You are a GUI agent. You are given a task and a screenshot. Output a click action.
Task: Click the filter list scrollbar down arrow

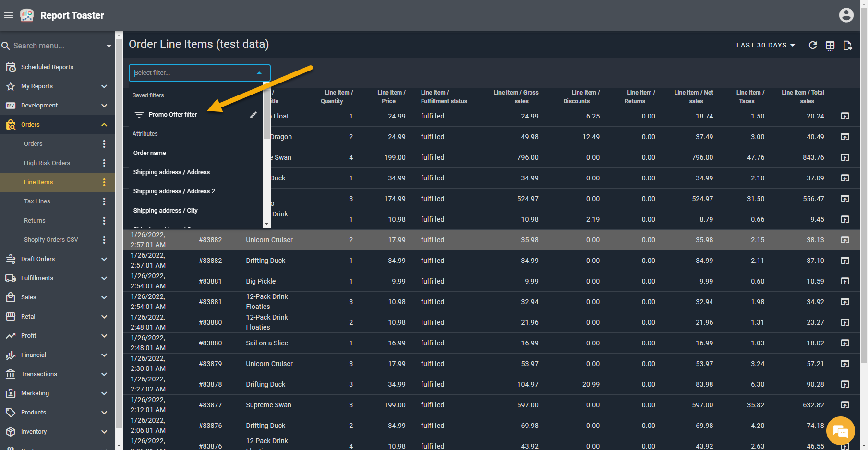(266, 224)
